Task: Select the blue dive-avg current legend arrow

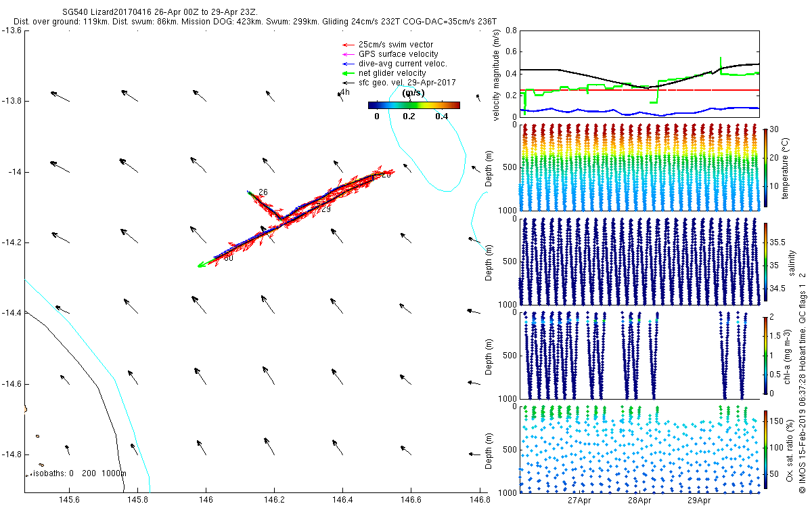Action: click(349, 64)
